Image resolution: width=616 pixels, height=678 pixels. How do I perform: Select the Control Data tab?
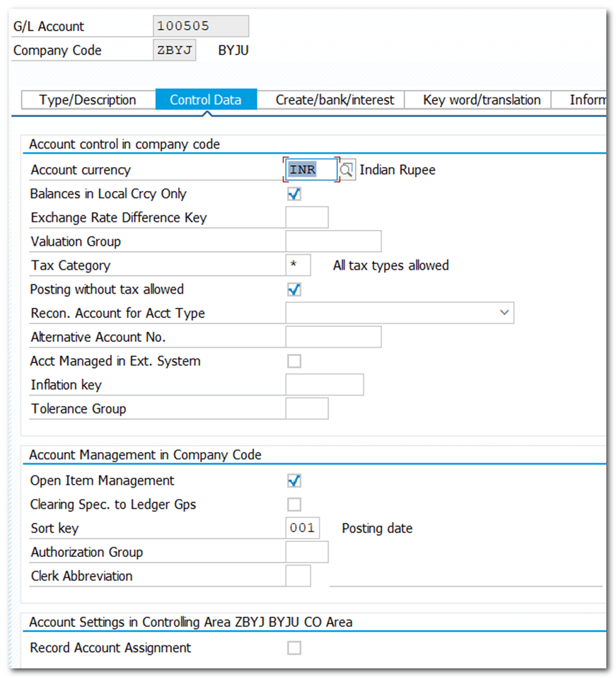[206, 100]
